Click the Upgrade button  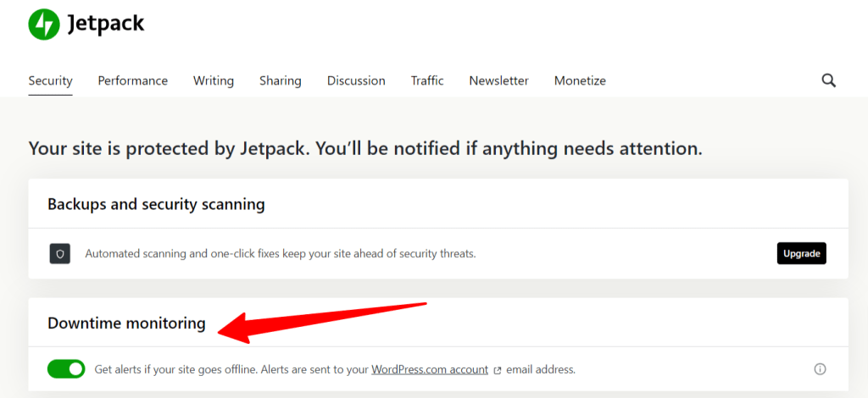[802, 254]
